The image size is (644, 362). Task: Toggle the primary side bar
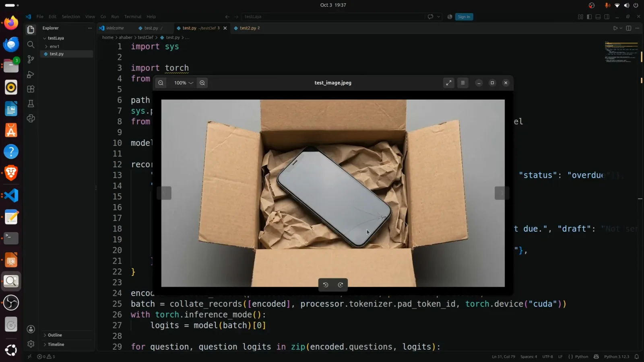(589, 17)
